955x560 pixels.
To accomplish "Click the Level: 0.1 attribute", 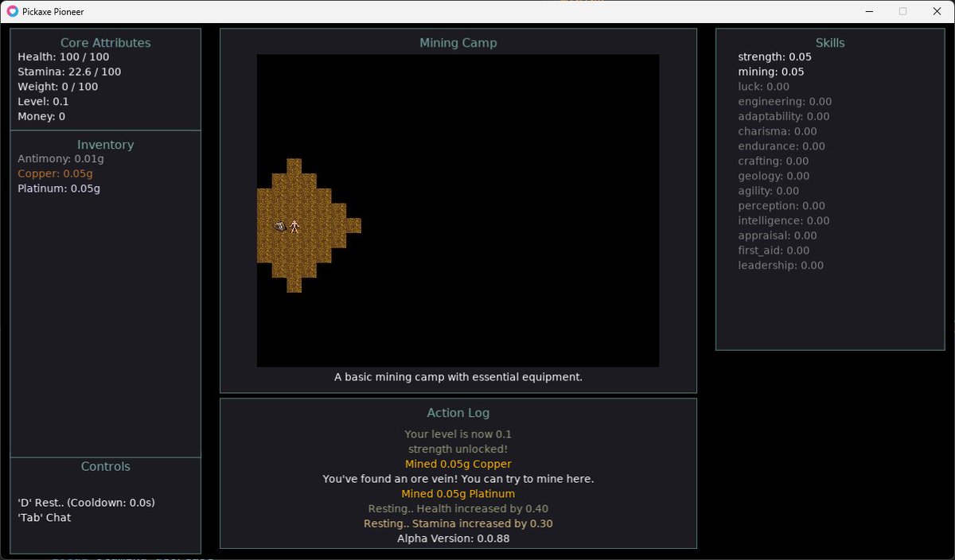I will coord(43,102).
